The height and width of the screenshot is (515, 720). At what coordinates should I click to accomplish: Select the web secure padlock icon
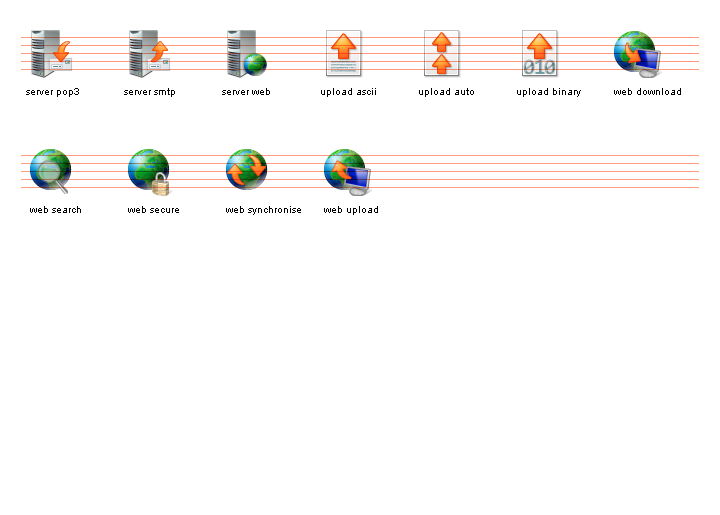(x=149, y=171)
